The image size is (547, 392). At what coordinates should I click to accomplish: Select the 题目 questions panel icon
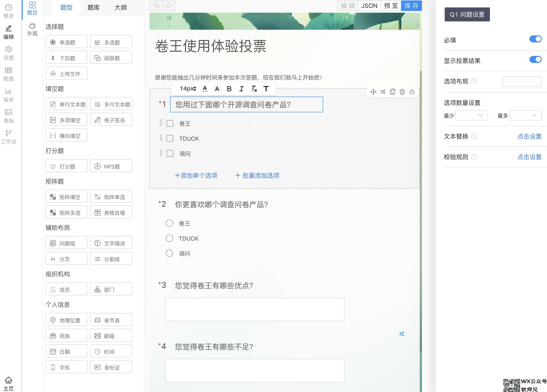[32, 9]
